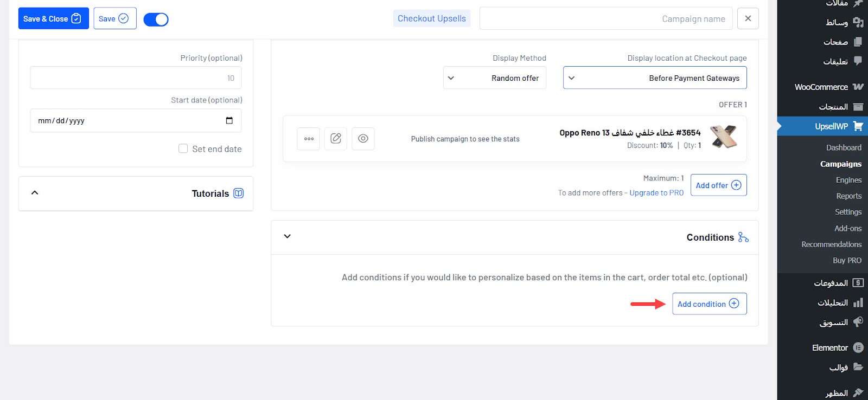Click the Campaign name input field
This screenshot has width=868, height=400.
click(x=605, y=18)
